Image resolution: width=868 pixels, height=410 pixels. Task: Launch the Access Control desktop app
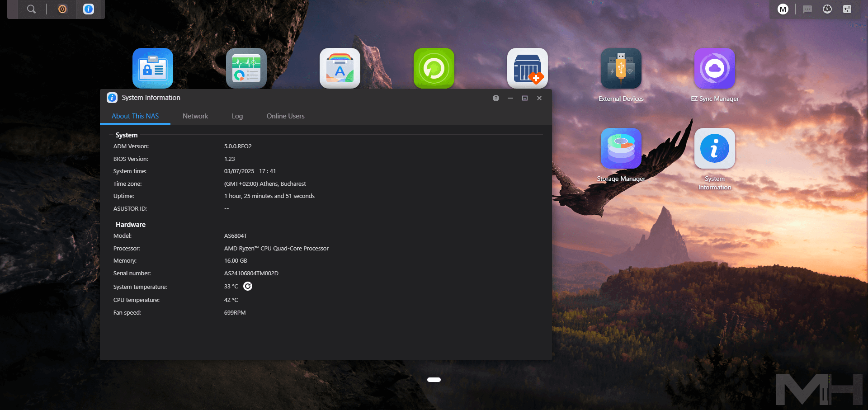pyautogui.click(x=153, y=68)
